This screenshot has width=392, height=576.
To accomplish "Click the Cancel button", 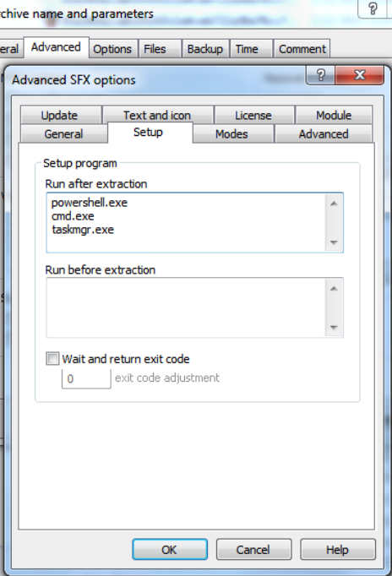I will tap(253, 550).
